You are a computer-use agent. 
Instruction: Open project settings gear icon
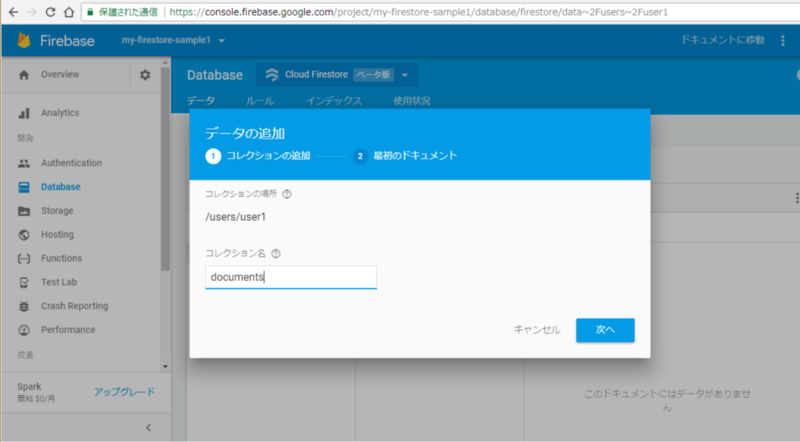click(x=145, y=75)
